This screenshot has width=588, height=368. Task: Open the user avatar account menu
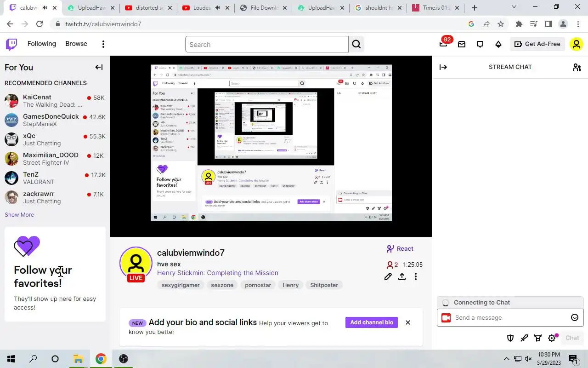tap(576, 44)
